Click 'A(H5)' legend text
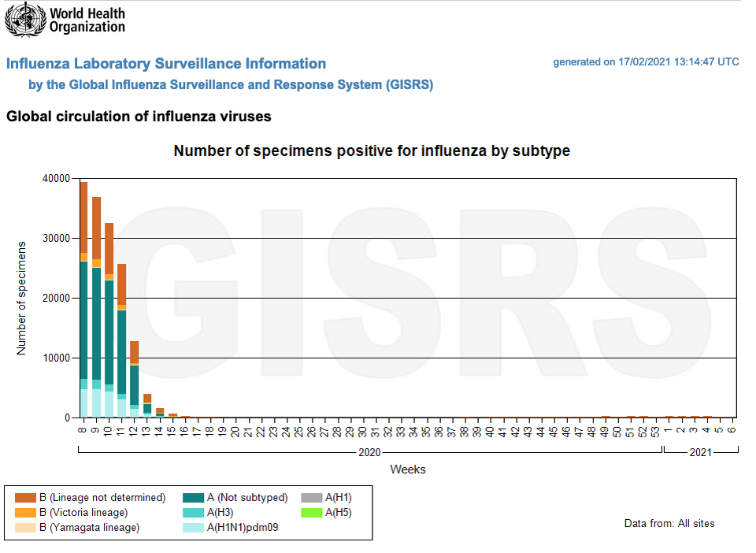The height and width of the screenshot is (553, 756). click(339, 513)
